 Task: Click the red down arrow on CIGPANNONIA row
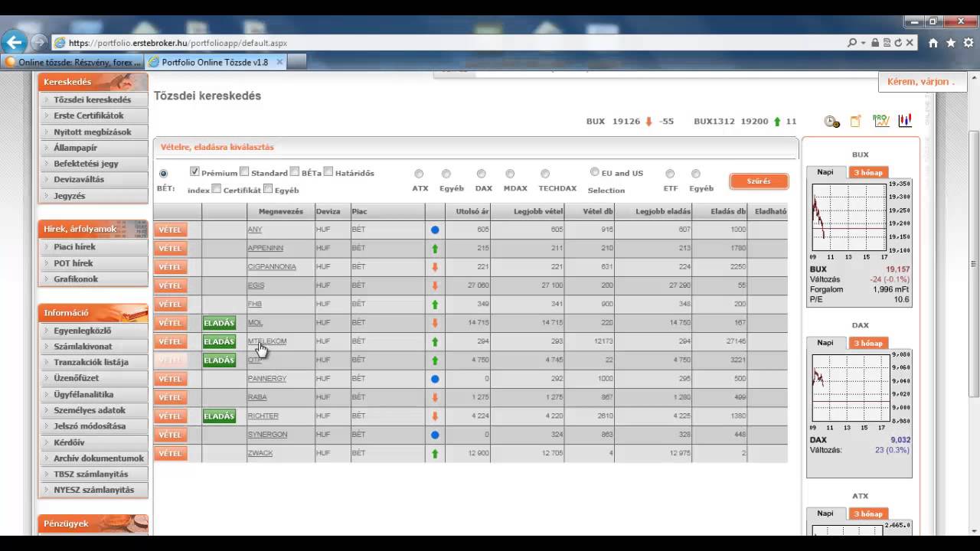[x=435, y=267]
